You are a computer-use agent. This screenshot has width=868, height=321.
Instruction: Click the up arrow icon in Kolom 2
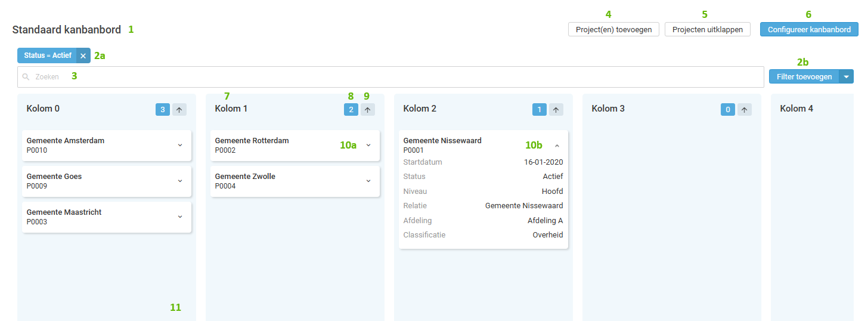point(556,109)
